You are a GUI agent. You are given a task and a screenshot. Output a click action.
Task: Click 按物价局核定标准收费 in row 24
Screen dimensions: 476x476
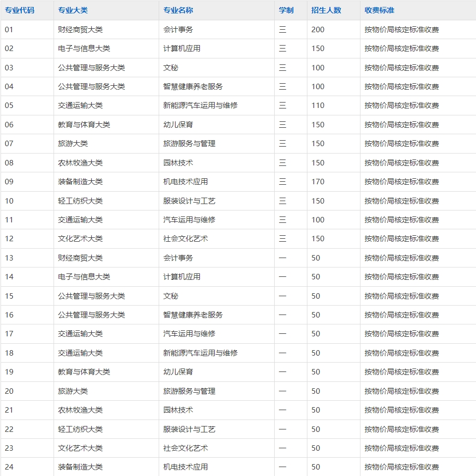click(x=402, y=467)
